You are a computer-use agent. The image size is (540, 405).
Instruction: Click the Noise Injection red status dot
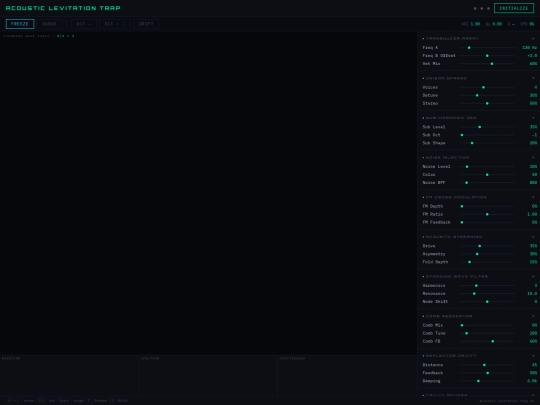click(x=423, y=157)
